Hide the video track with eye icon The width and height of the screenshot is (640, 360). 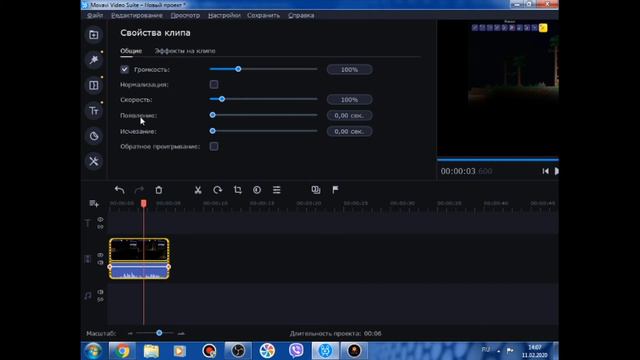pos(100,255)
